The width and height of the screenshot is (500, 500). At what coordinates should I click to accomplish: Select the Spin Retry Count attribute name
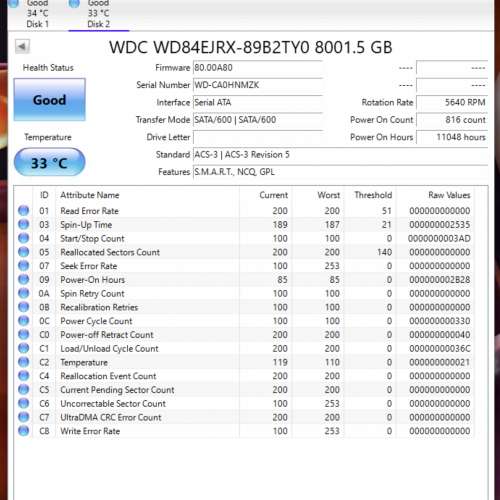[92, 294]
